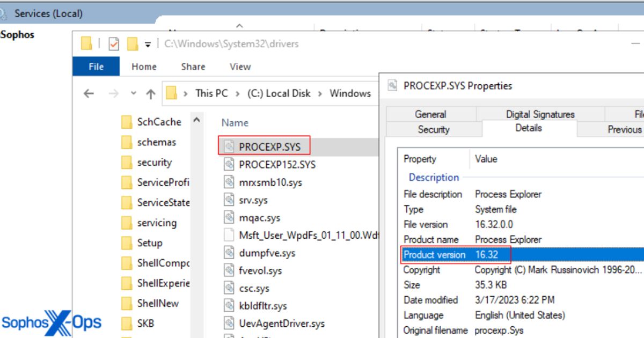Click the ShellCompo folder icon

click(x=127, y=263)
